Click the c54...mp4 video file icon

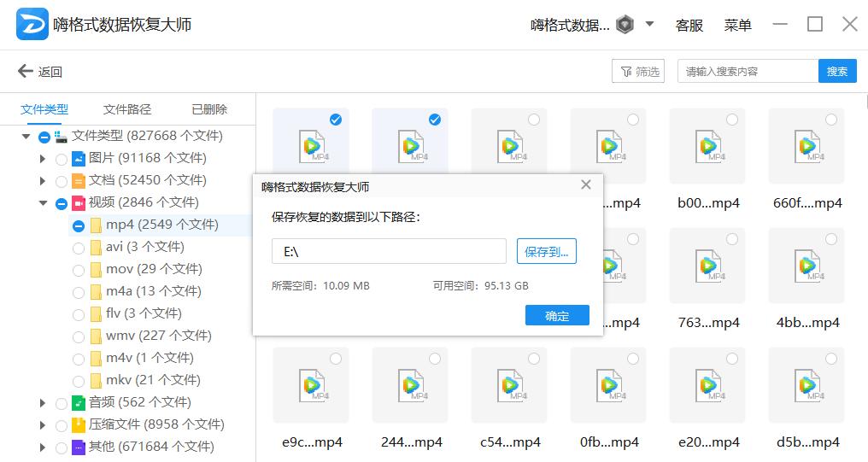[510, 385]
